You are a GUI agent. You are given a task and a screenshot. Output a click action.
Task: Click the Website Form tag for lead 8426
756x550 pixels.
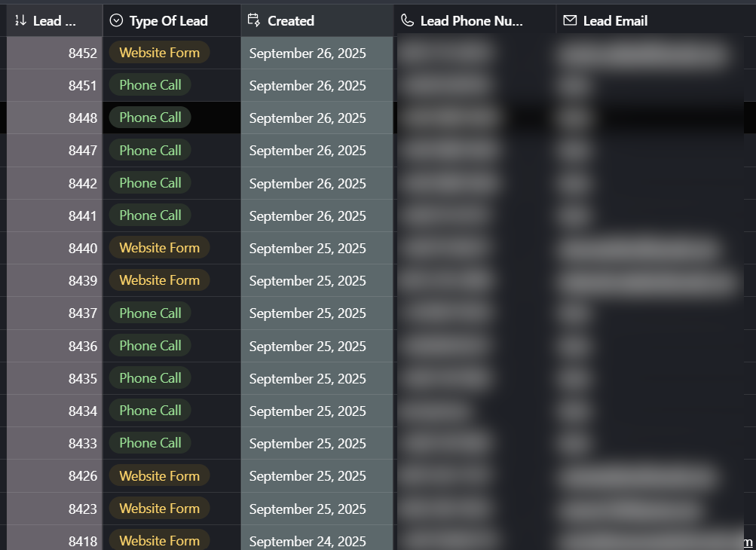pos(159,476)
